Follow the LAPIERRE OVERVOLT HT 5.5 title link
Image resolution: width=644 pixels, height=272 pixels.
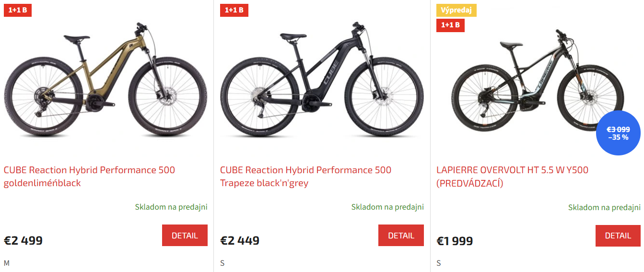click(x=512, y=177)
